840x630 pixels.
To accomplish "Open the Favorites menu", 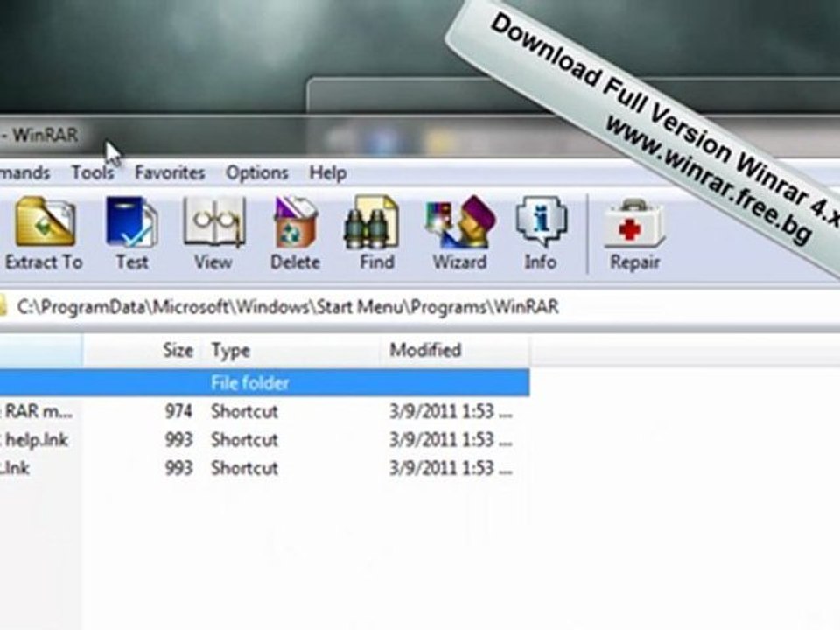I will point(170,172).
